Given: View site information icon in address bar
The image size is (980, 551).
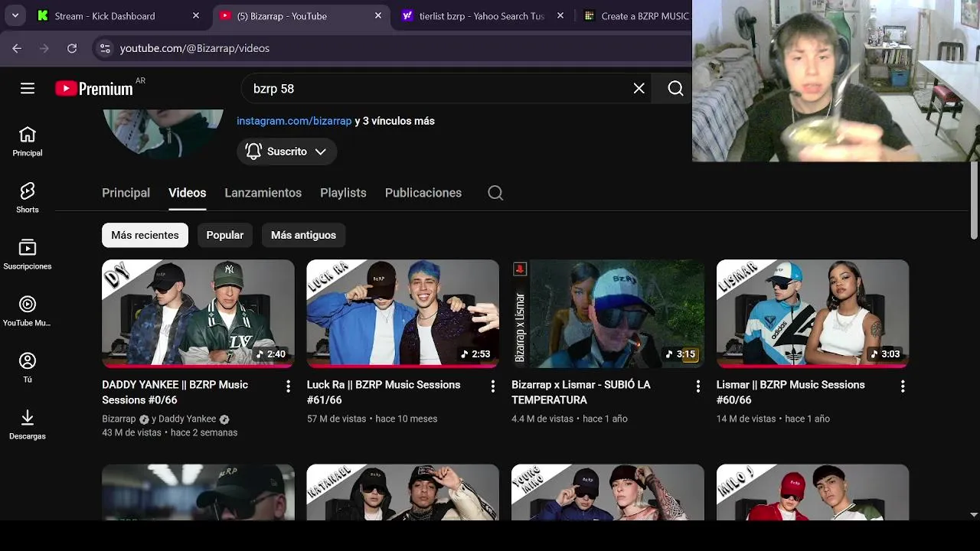Looking at the screenshot, I should 106,48.
